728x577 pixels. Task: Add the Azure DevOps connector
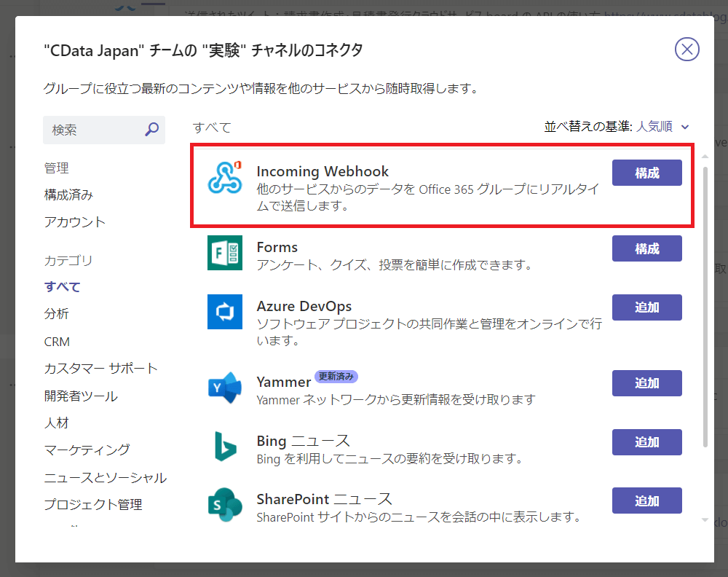point(646,307)
